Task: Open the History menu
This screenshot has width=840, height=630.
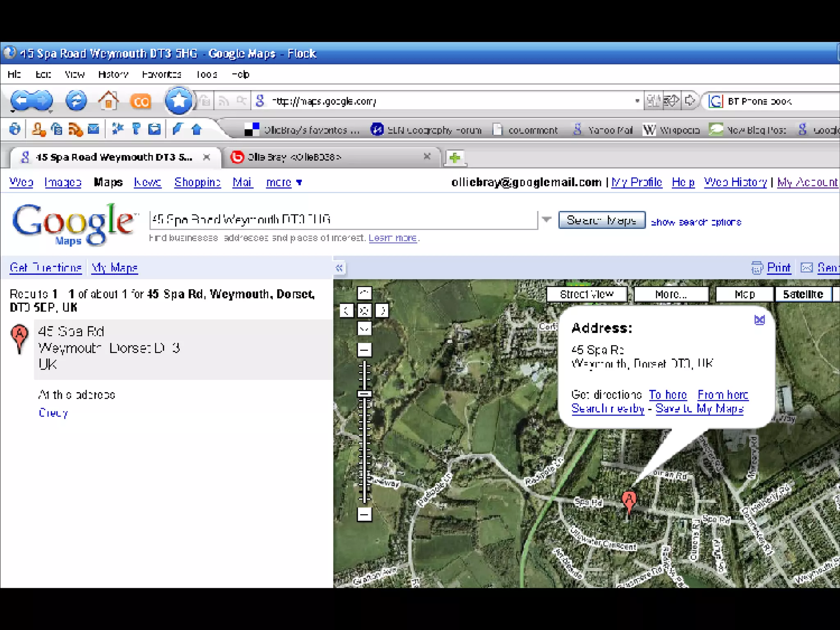Action: [113, 74]
